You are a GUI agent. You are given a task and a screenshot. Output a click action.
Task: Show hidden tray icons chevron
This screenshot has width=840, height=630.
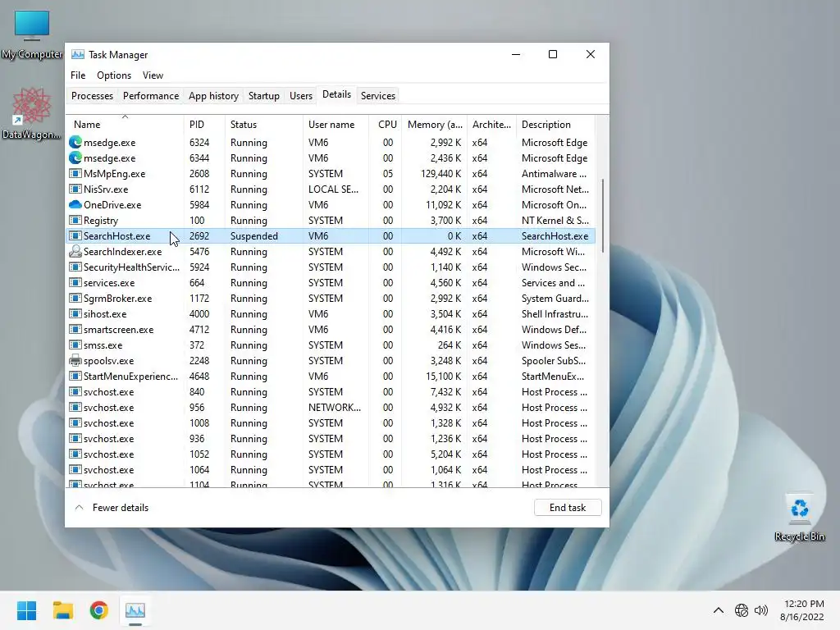point(719,610)
